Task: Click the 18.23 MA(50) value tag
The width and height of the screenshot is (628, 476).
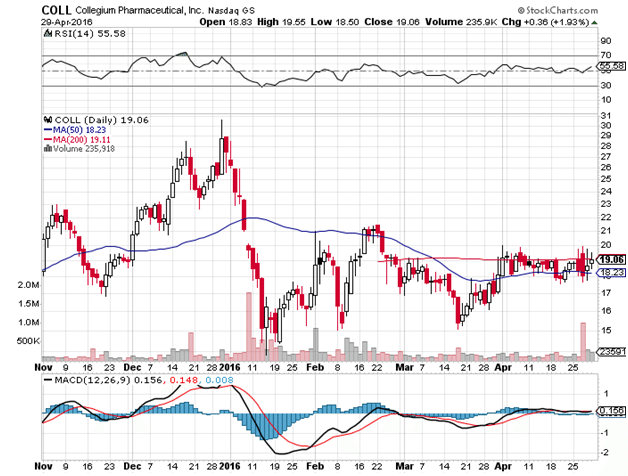Action: coord(611,272)
